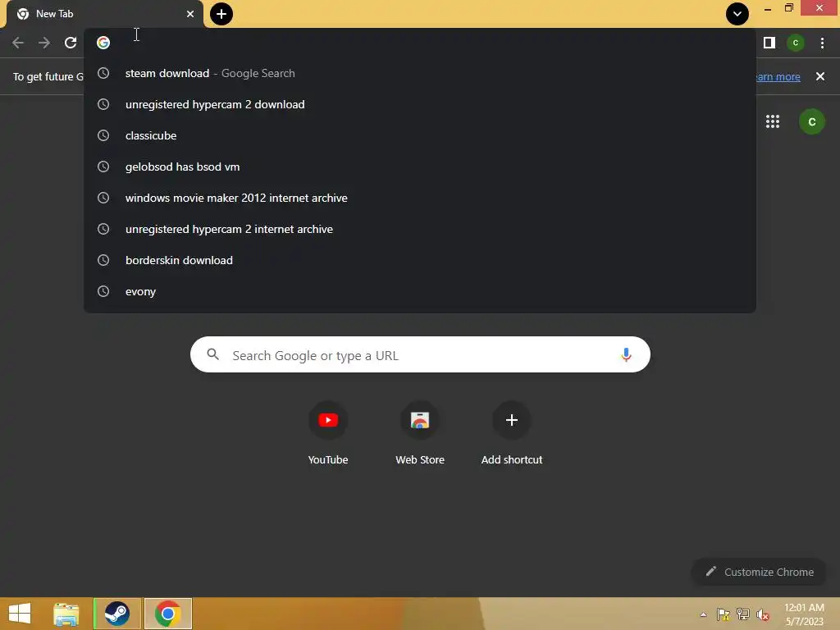
Task: Click the Chrome taskbar icon
Action: click(x=168, y=614)
